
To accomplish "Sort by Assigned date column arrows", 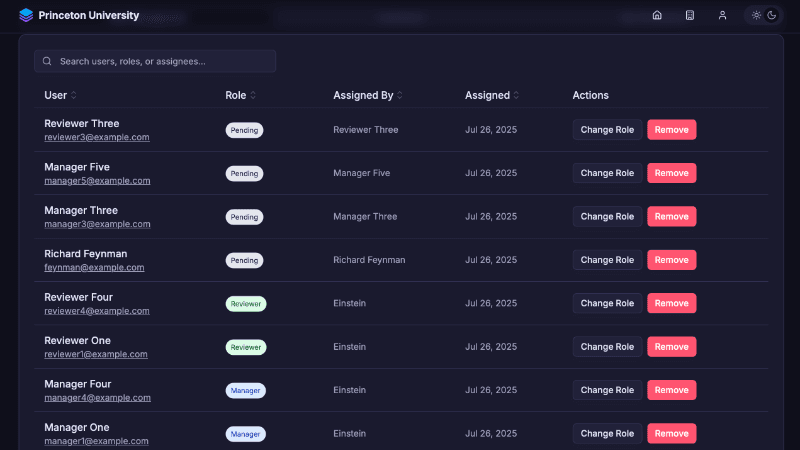I will [x=517, y=96].
